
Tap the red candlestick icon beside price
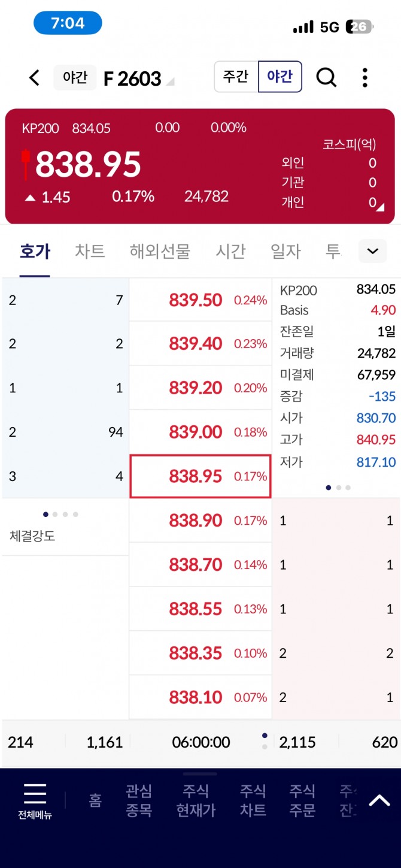pyautogui.click(x=25, y=164)
